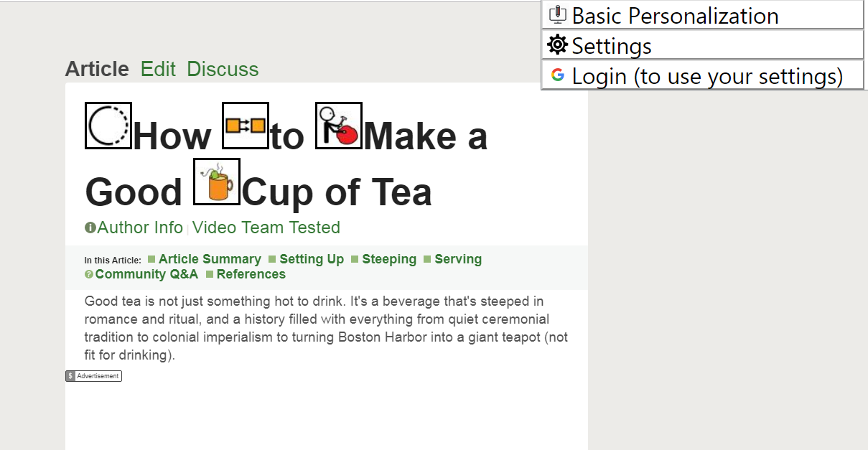Open the Discuss tab
The width and height of the screenshot is (868, 450).
223,69
